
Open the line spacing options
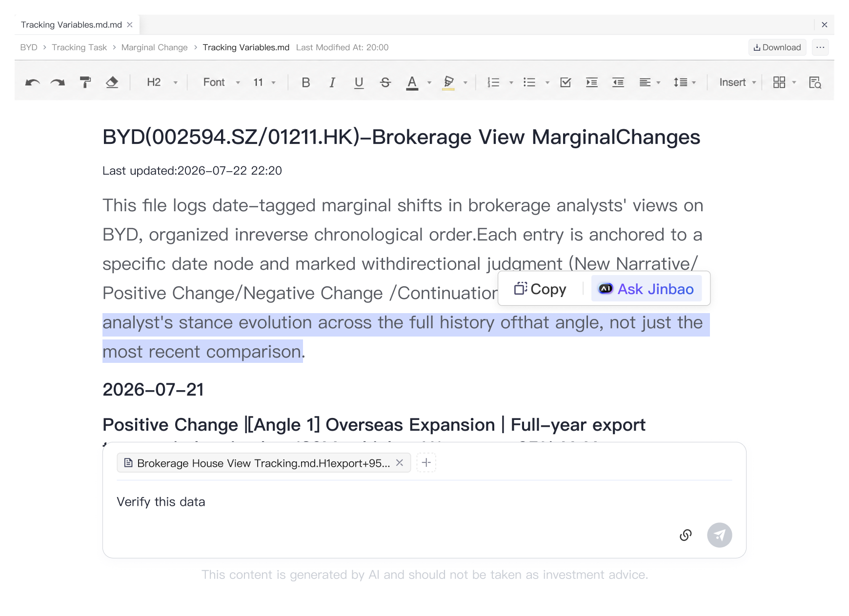point(685,82)
